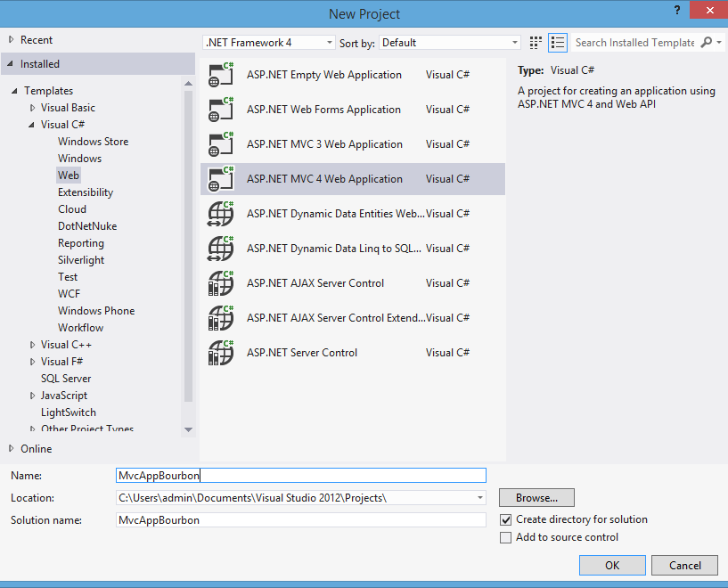Click the tree scrollbar down arrow
This screenshot has height=588, width=728.
point(188,429)
